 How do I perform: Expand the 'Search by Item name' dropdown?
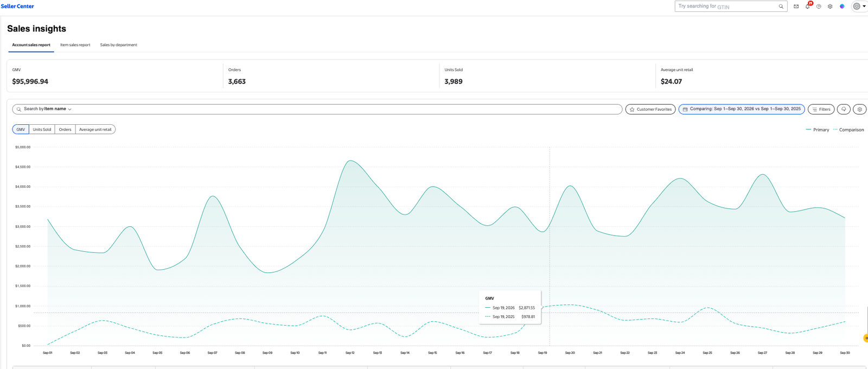pos(48,109)
